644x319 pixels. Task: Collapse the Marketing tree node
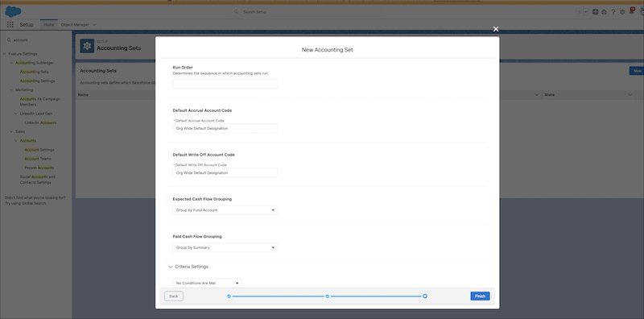pos(11,89)
